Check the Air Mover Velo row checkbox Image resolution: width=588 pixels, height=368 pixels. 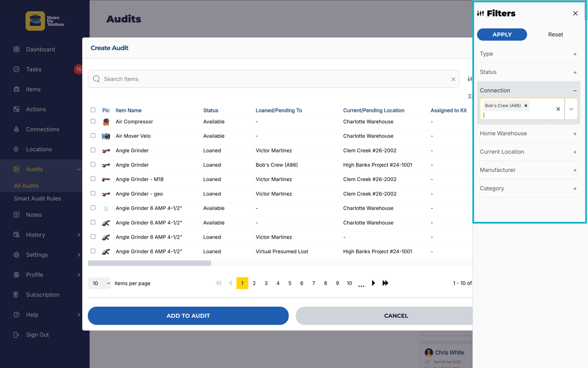(x=93, y=136)
